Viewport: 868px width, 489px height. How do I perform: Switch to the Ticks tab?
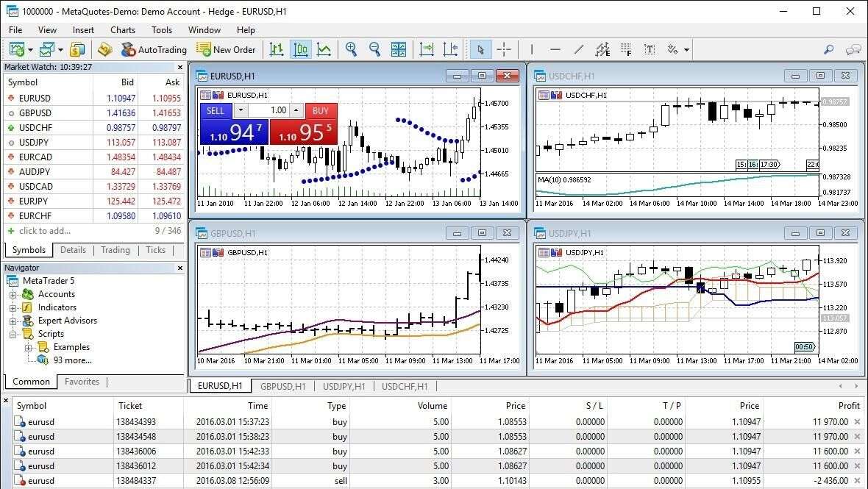pos(155,250)
